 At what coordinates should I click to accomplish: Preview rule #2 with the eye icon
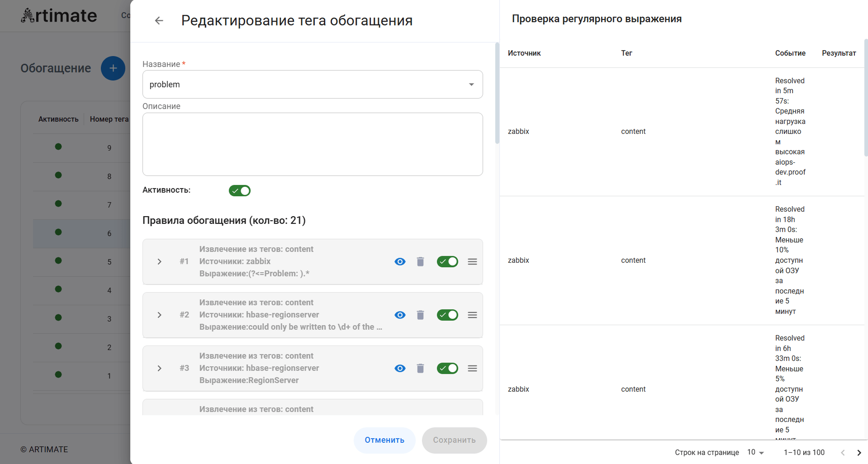click(x=400, y=315)
